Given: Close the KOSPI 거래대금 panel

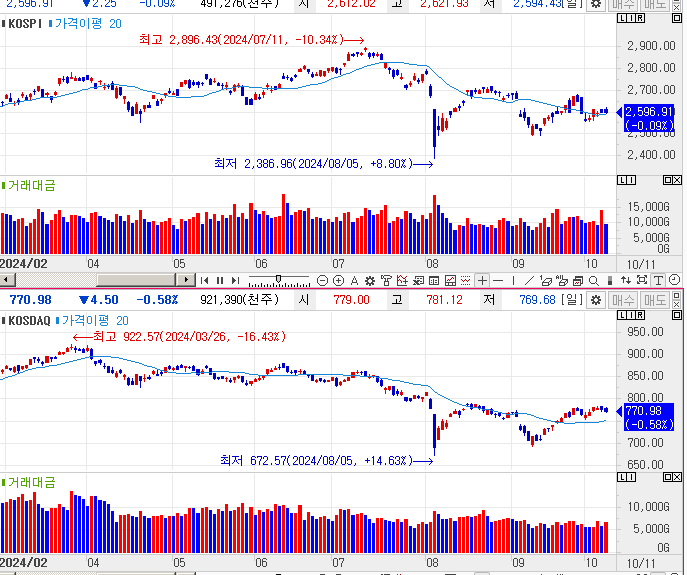Looking at the screenshot, I should pos(677,180).
